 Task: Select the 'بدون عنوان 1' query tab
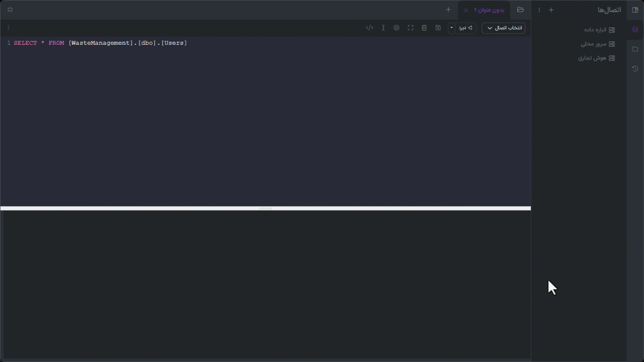489,10
